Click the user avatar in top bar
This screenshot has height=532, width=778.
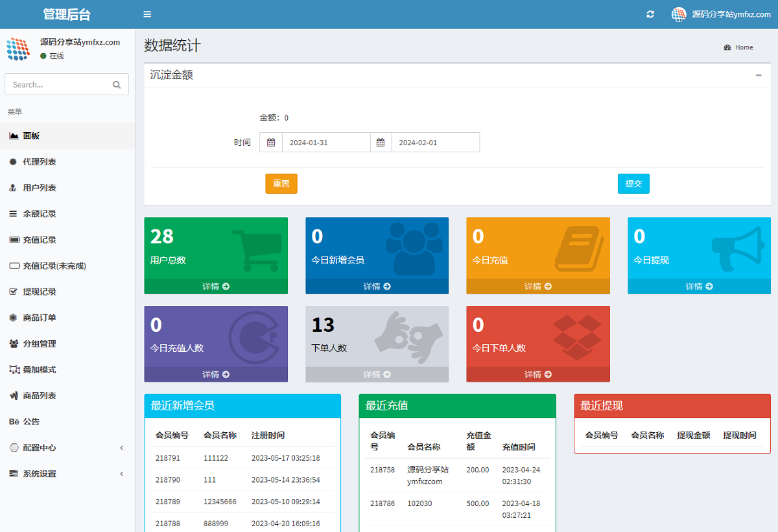(x=679, y=14)
